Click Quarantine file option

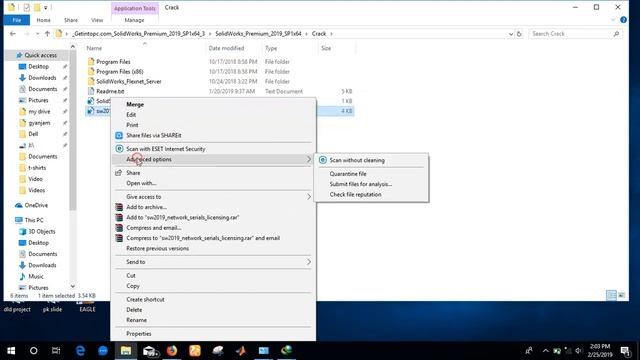(348, 174)
